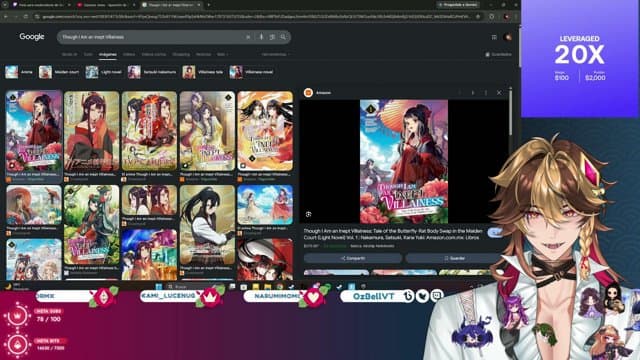Go to previous image in preview panel
Screen dimensions: 640x360
pyautogui.click(x=460, y=93)
